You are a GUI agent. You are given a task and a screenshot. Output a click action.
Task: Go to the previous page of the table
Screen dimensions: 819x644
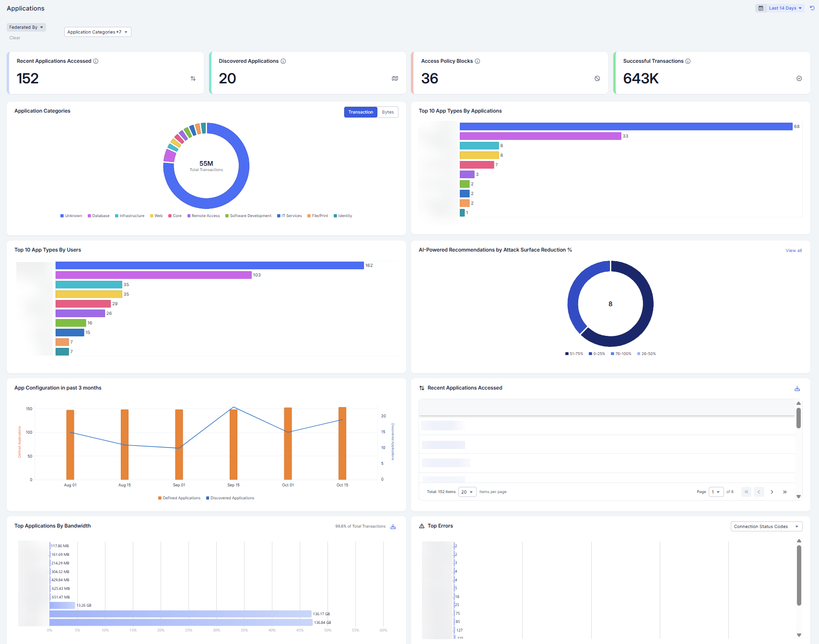click(759, 492)
